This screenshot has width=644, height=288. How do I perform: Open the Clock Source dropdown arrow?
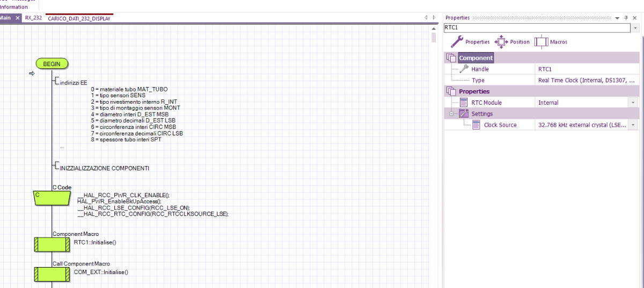633,125
